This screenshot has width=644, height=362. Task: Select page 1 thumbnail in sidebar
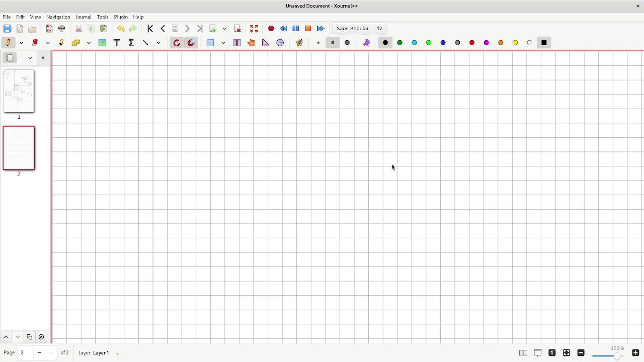(x=19, y=91)
